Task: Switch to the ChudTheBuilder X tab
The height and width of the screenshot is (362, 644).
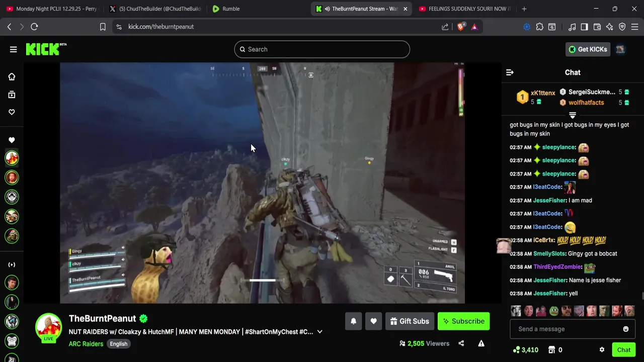Action: pos(155,9)
